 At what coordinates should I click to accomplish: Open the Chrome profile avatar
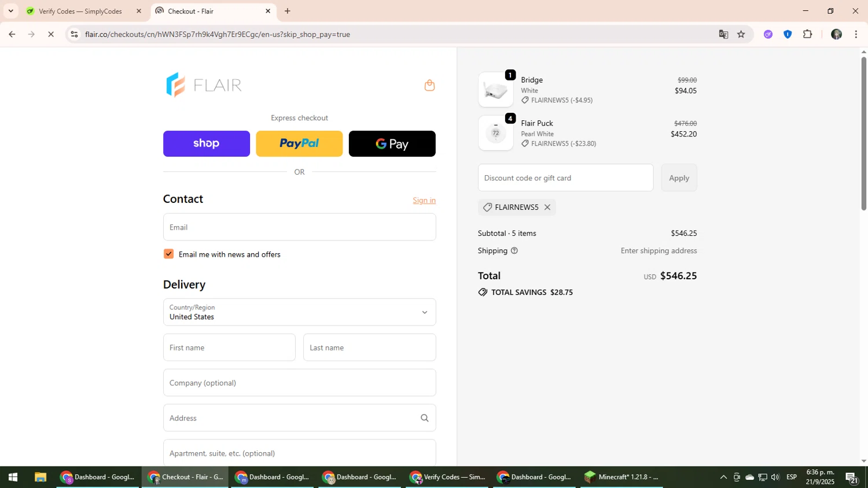click(x=836, y=34)
